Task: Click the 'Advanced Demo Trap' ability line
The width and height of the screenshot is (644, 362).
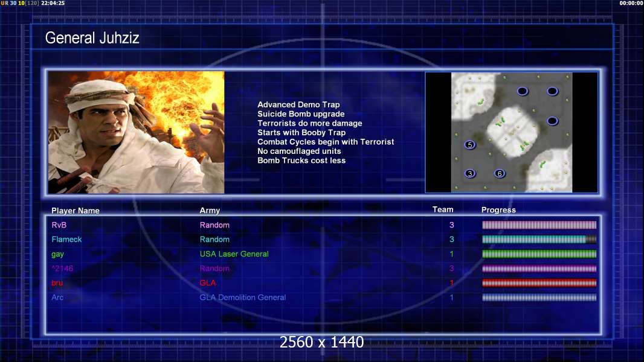Action: (298, 104)
